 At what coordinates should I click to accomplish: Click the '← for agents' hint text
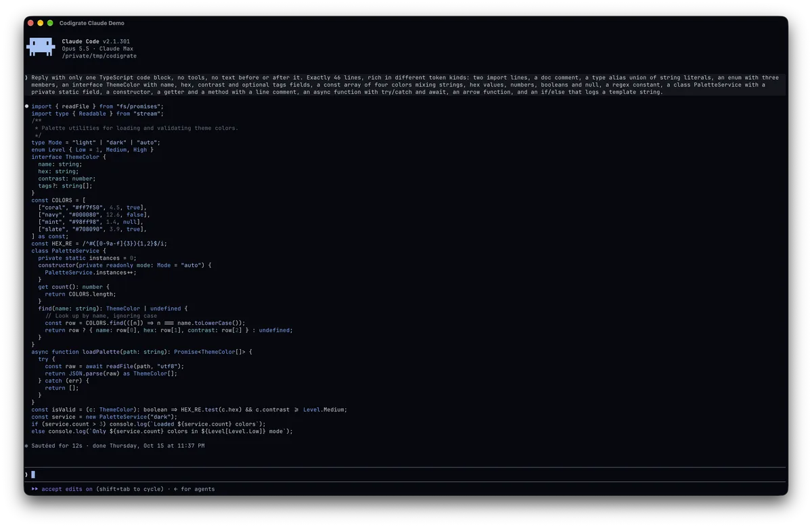pyautogui.click(x=194, y=489)
